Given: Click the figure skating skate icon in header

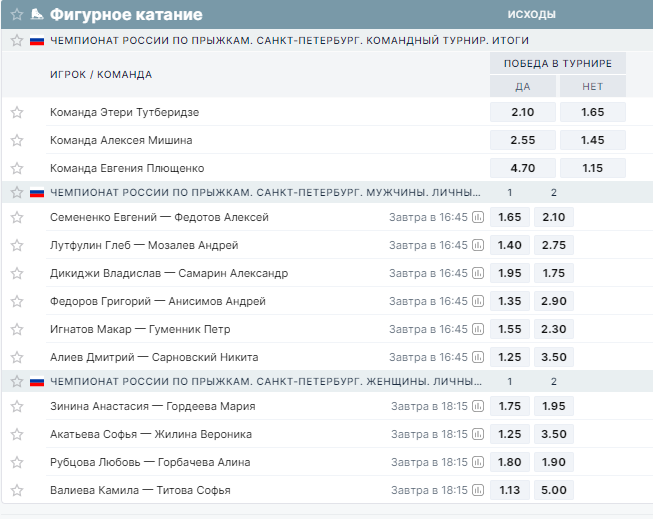Looking at the screenshot, I should (x=36, y=15).
